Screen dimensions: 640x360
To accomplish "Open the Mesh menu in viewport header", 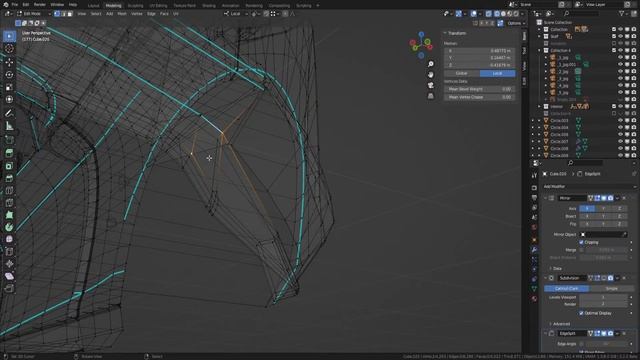I will (x=122, y=14).
